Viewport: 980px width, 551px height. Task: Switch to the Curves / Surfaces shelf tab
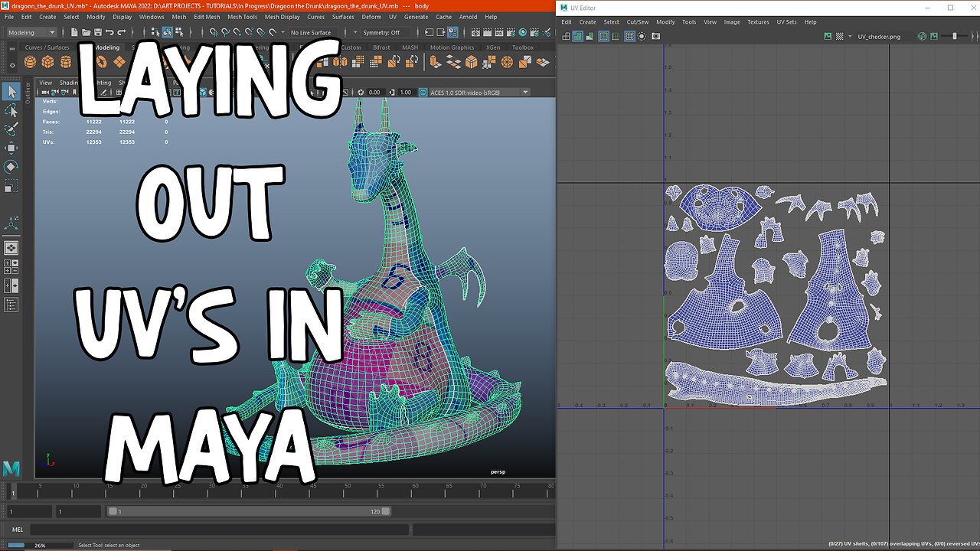point(47,47)
